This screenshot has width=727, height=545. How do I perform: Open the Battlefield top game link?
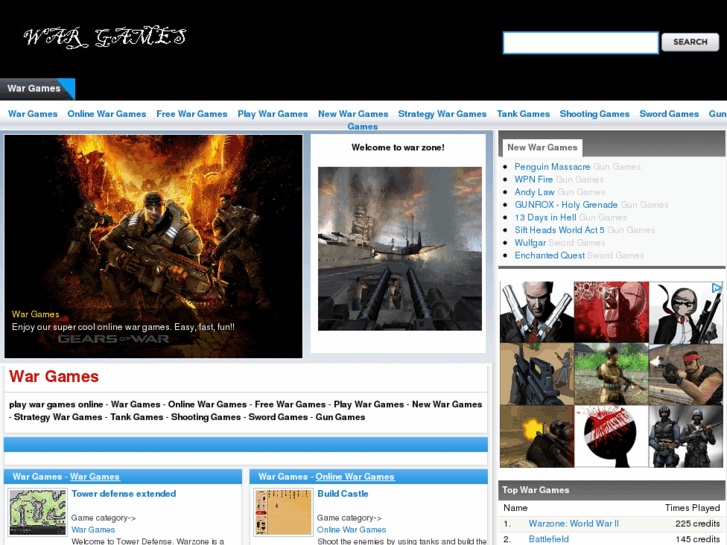548,539
